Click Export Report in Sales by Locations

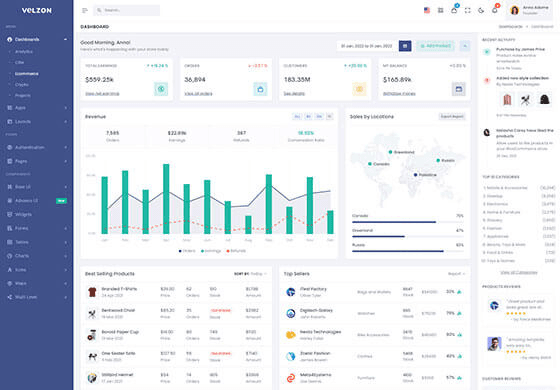452,116
